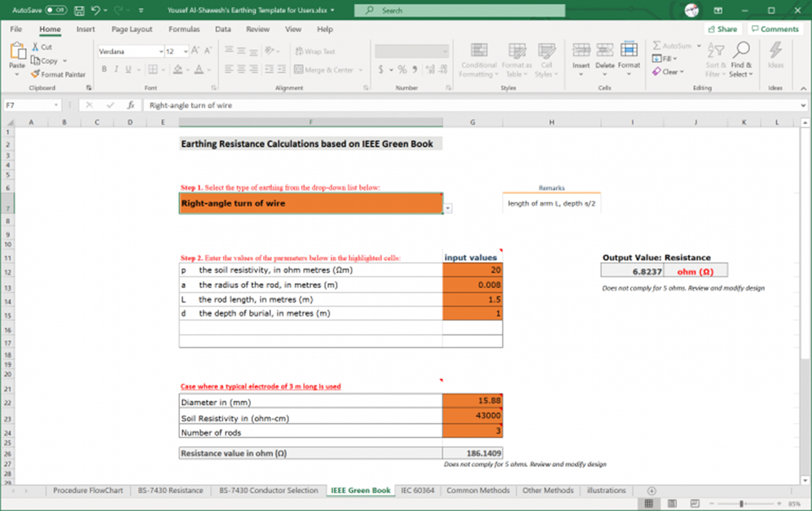Expand the Verdana font name dropdown
This screenshot has height=511, width=812.
coord(161,51)
